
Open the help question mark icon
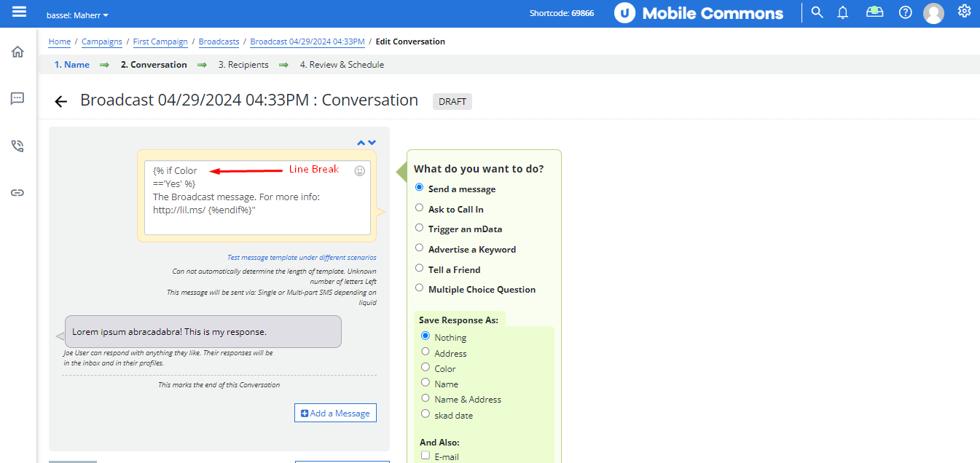[905, 12]
